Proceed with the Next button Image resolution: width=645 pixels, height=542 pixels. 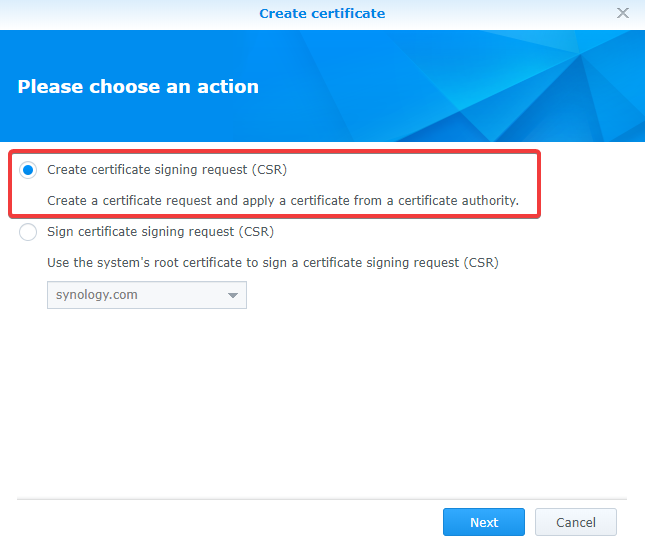484,522
